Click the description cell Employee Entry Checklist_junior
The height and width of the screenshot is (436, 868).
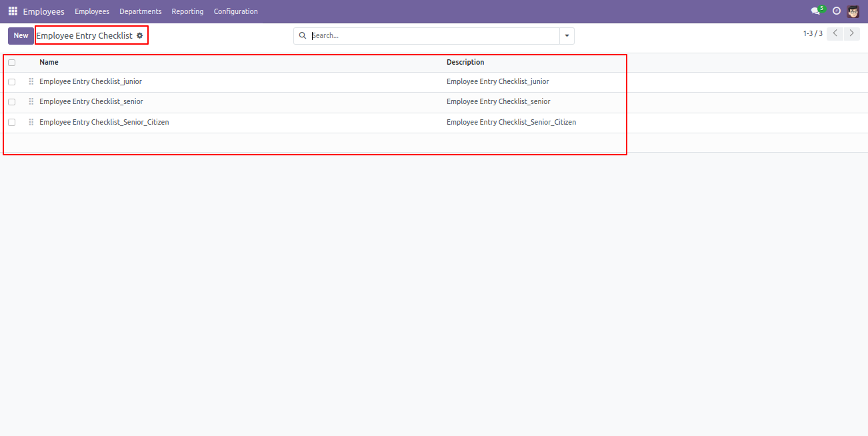(x=498, y=81)
